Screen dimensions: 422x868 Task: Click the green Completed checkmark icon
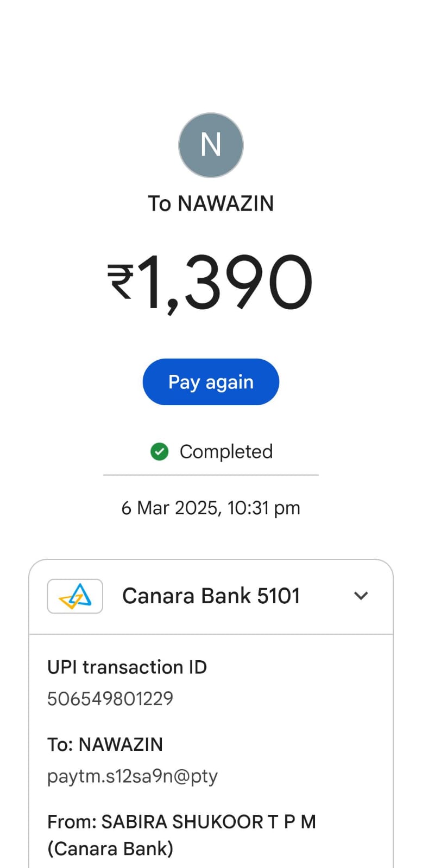(159, 451)
